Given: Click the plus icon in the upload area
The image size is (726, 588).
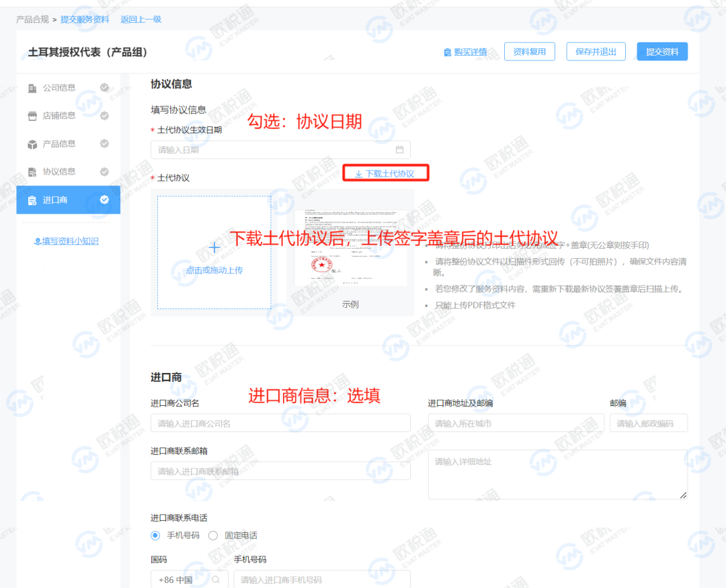Looking at the screenshot, I should (x=214, y=247).
